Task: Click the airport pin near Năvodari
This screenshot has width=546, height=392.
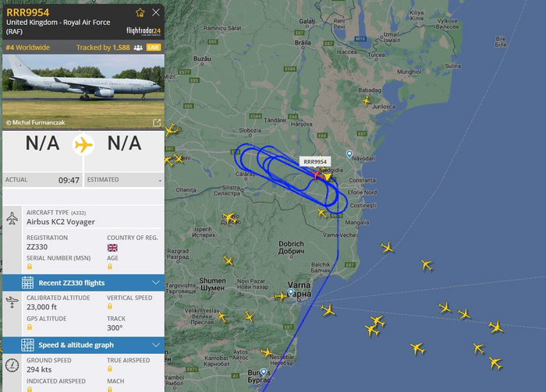Action: point(349,154)
